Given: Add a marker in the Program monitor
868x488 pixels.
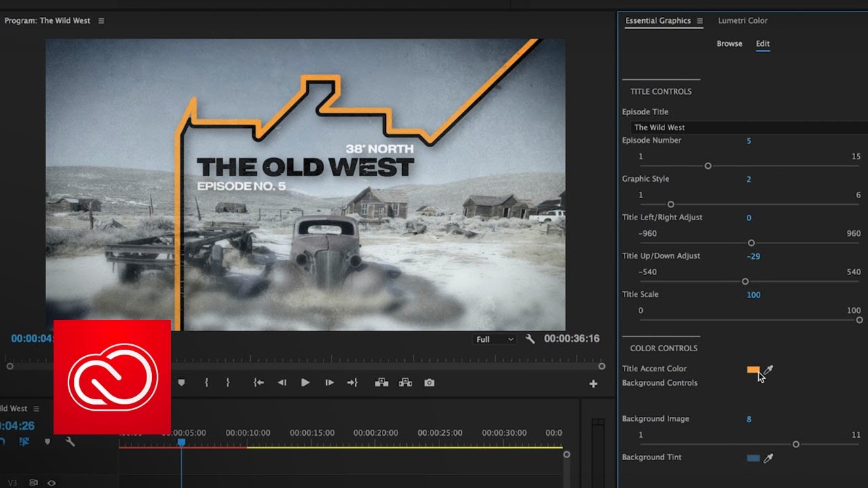Looking at the screenshot, I should click(181, 383).
